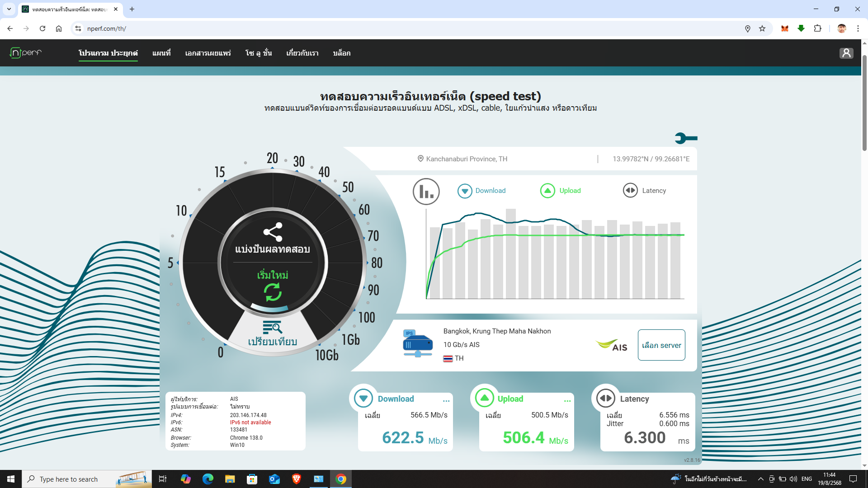Click IPv4 address 203.146.174.48
The width and height of the screenshot is (868, 488).
pos(248,415)
